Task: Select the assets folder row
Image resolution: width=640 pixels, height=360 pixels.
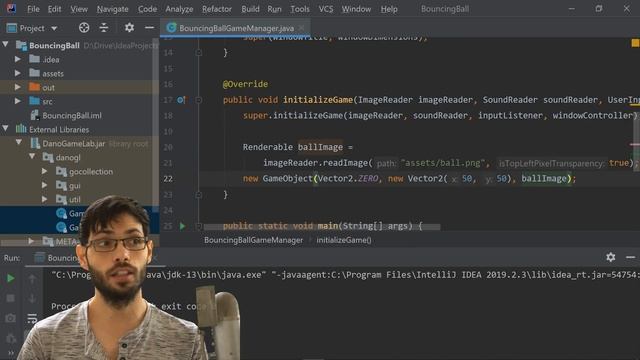Action: tap(79, 73)
